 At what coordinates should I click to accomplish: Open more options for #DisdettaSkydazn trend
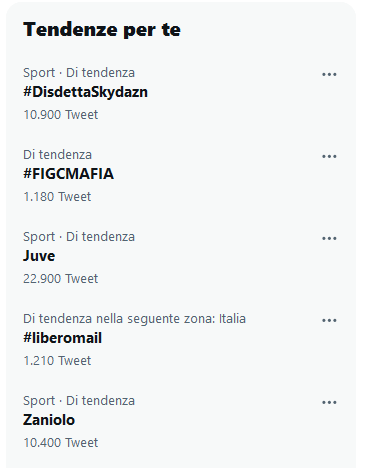[329, 74]
